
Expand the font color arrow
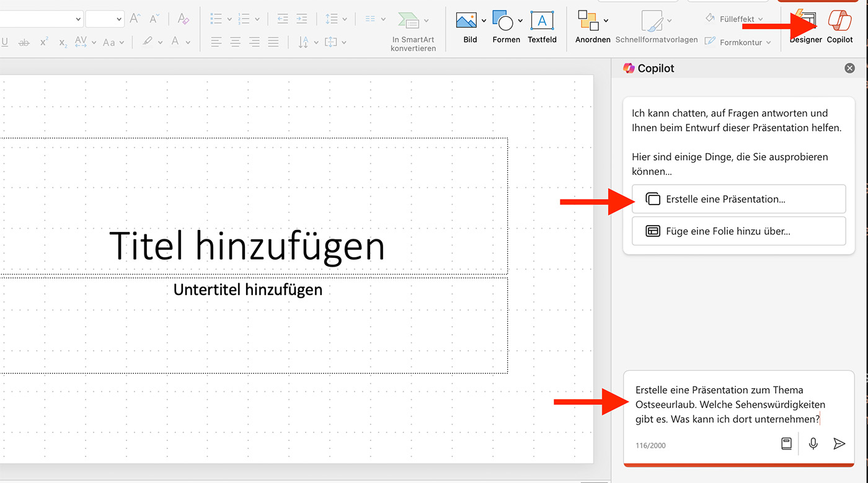[x=188, y=43]
